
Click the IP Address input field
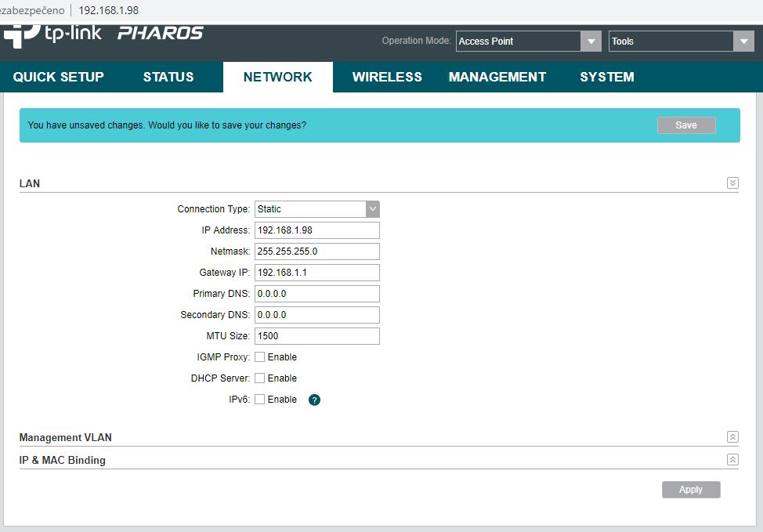tap(316, 230)
